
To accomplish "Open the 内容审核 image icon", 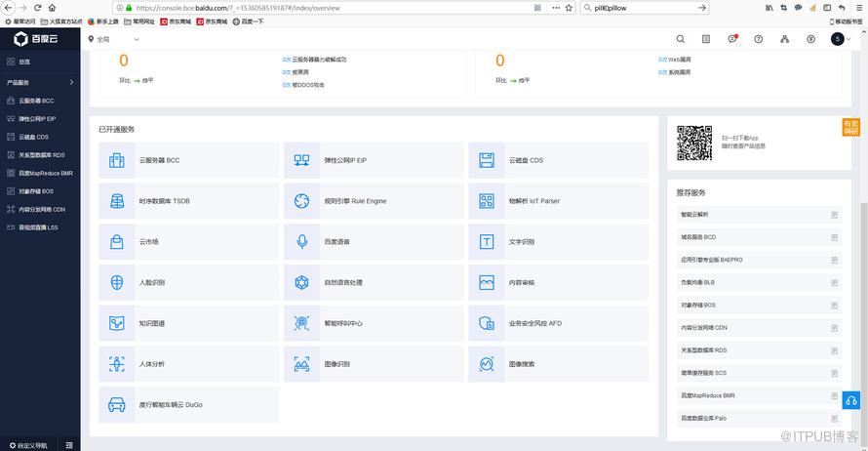I will tap(487, 282).
